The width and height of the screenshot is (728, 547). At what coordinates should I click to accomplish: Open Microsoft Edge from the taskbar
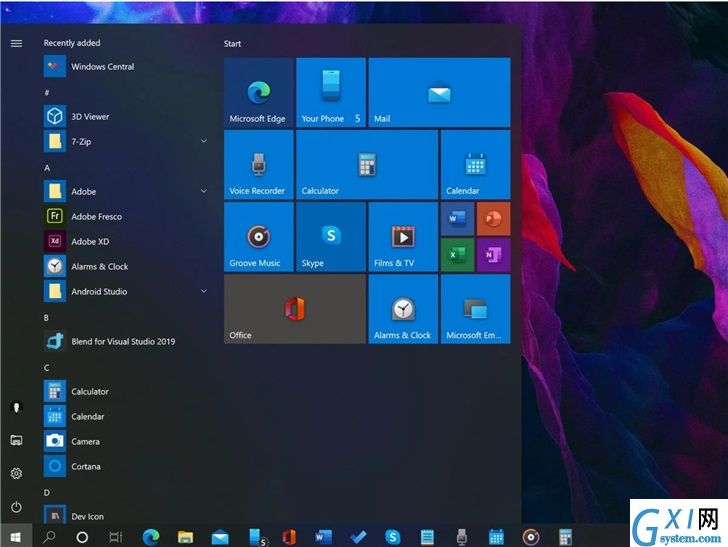tap(151, 537)
